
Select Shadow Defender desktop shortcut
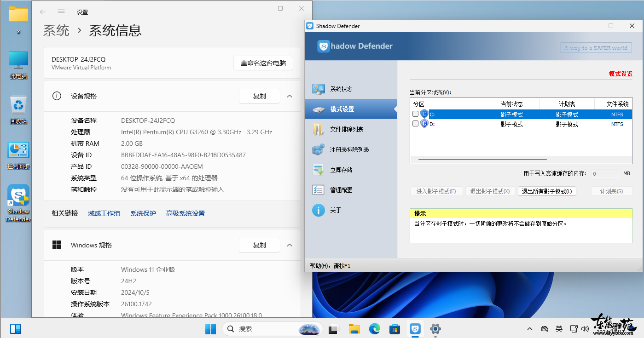click(x=18, y=203)
